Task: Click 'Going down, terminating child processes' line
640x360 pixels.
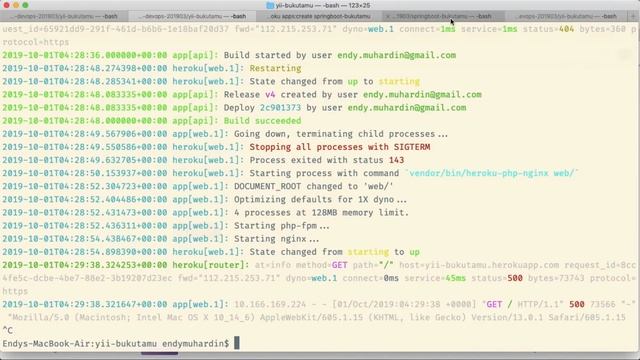Action: 340,134
